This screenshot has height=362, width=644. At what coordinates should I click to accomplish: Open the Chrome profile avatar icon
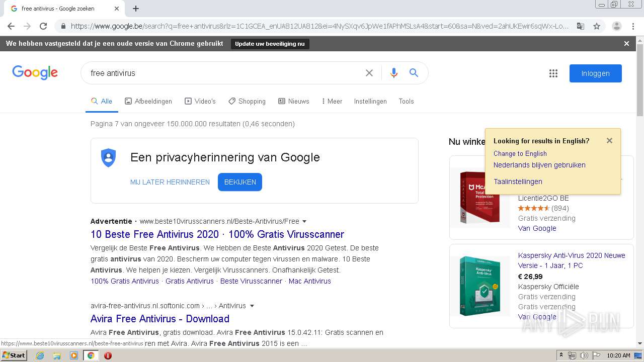pos(616,26)
